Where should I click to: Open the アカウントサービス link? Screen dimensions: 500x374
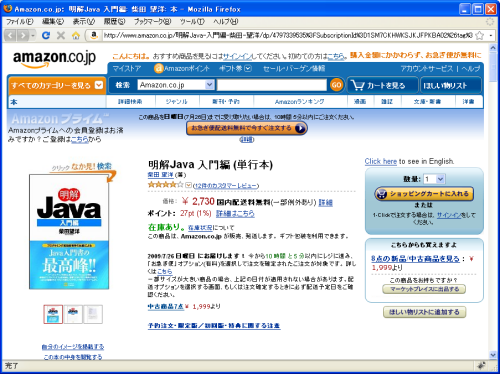pos(427,69)
